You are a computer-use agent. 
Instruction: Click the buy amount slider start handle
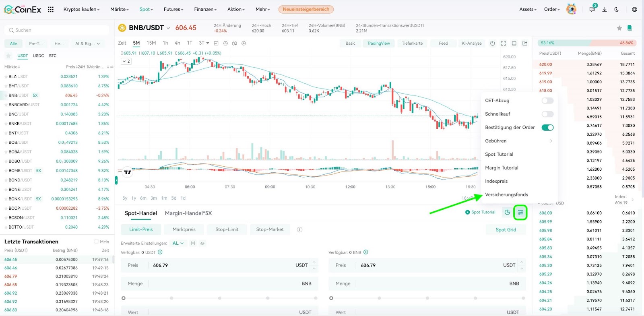click(x=124, y=298)
